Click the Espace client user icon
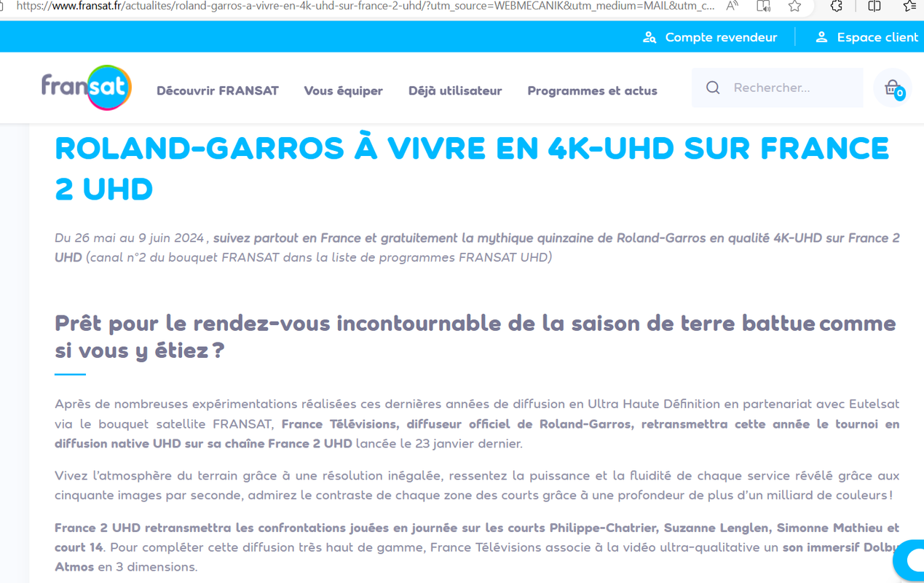924x583 pixels. [x=821, y=37]
